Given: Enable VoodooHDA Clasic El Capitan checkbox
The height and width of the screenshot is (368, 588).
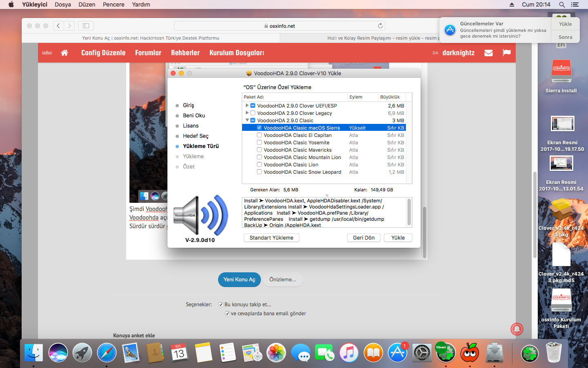Looking at the screenshot, I should coord(259,135).
